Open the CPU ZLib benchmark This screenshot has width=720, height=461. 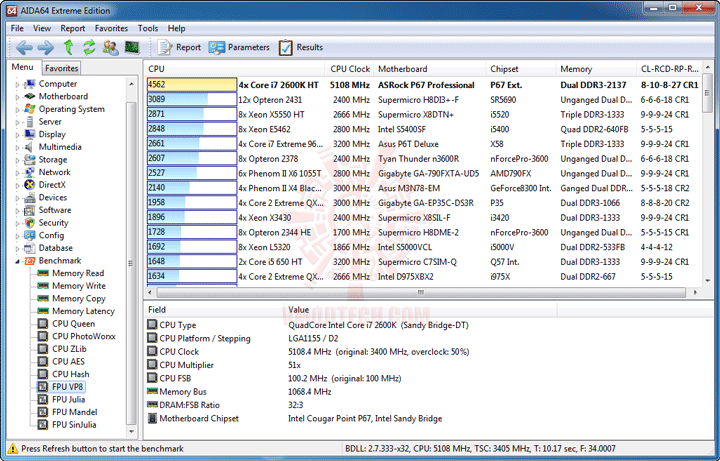pos(62,349)
